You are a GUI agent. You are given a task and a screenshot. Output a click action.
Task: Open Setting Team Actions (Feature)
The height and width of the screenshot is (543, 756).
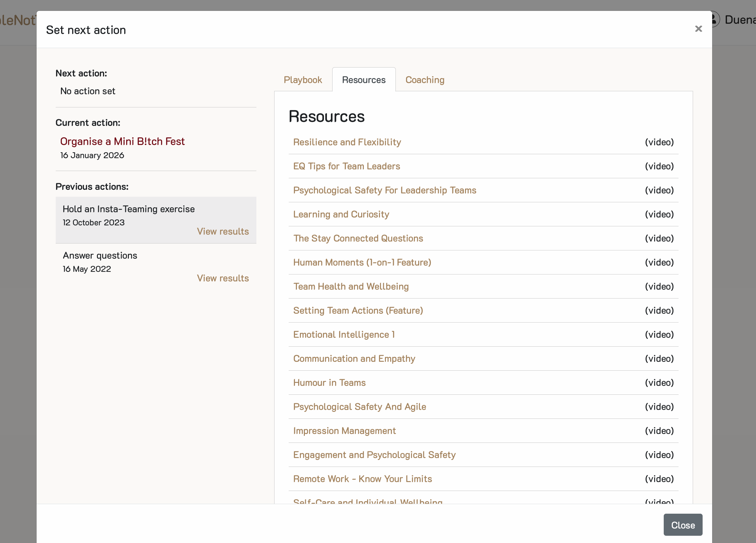358,310
